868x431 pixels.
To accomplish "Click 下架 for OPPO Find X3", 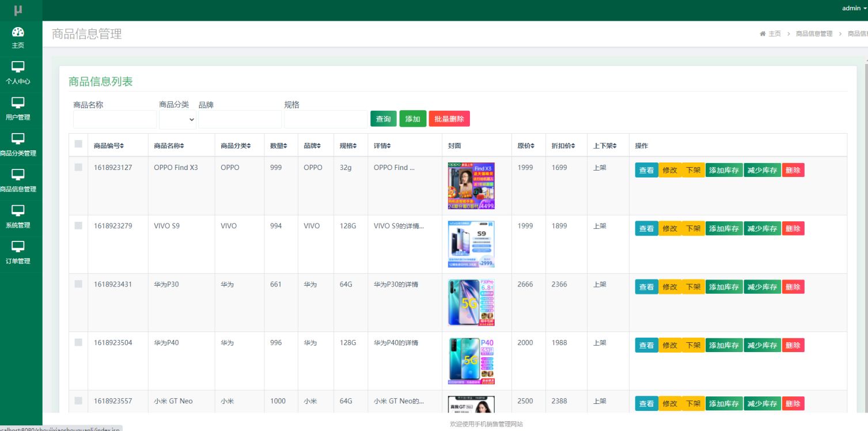I will (x=693, y=170).
